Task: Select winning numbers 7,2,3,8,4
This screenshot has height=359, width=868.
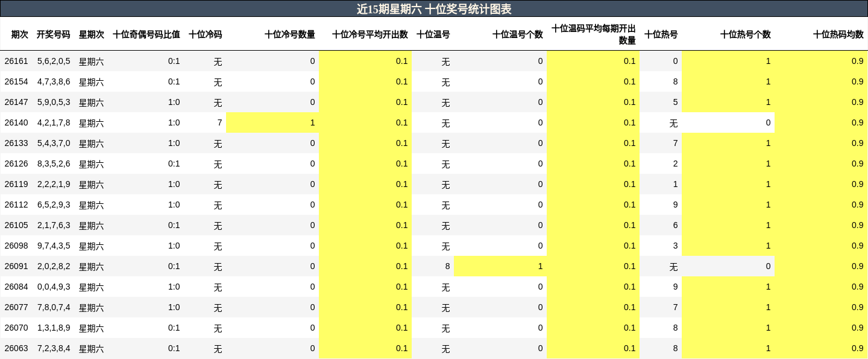Action: [x=54, y=348]
